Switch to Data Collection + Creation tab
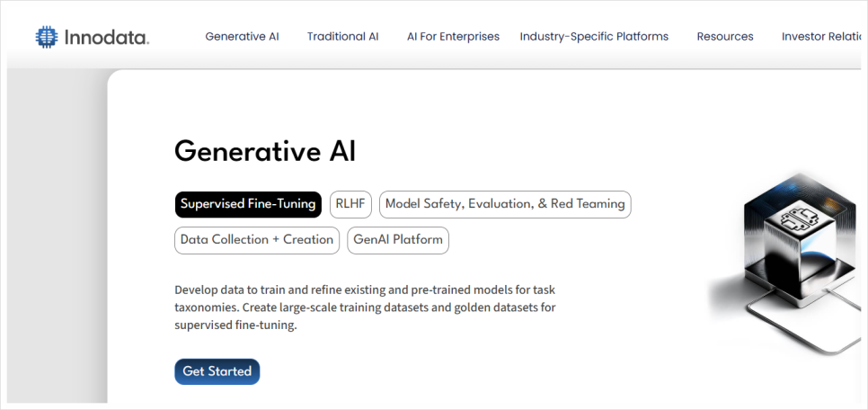 tap(257, 240)
